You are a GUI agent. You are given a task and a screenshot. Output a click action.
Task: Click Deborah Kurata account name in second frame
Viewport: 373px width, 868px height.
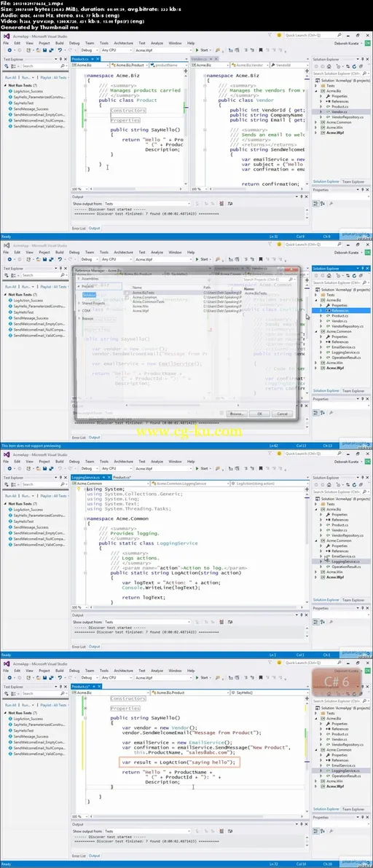click(x=347, y=252)
